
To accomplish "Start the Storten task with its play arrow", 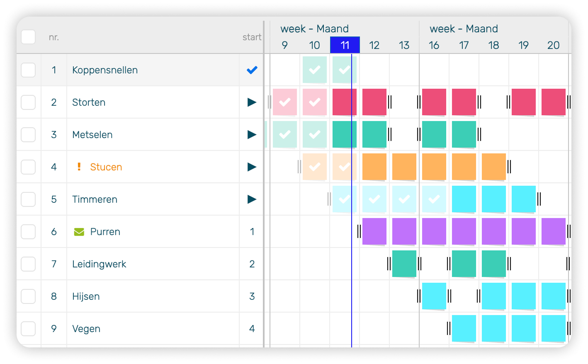I will pos(252,102).
